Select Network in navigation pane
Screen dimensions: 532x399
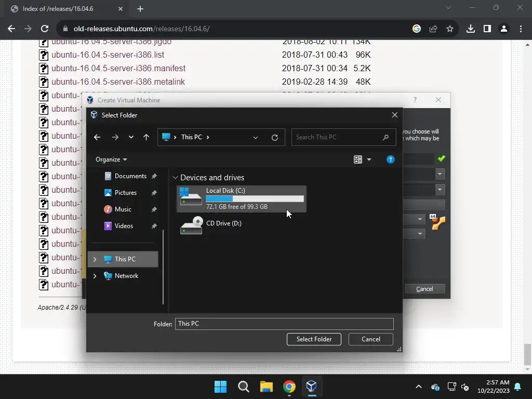pos(126,276)
